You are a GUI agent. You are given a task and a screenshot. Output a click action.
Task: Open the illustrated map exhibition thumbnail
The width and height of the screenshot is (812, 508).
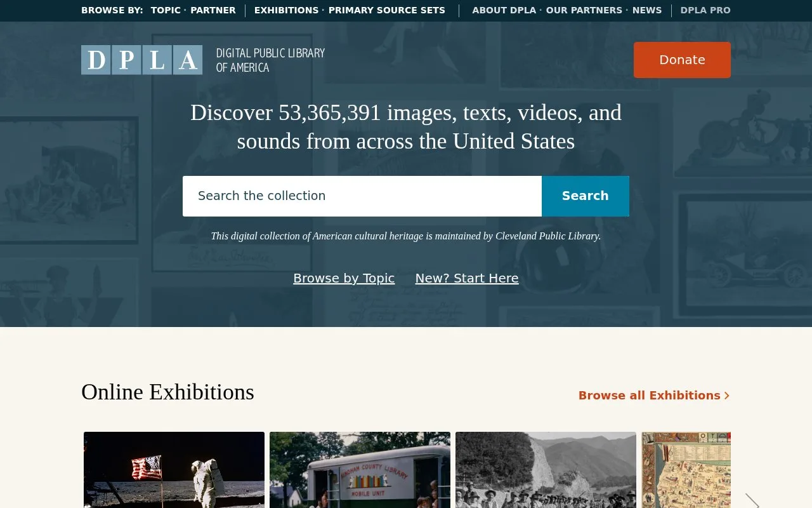click(686, 470)
